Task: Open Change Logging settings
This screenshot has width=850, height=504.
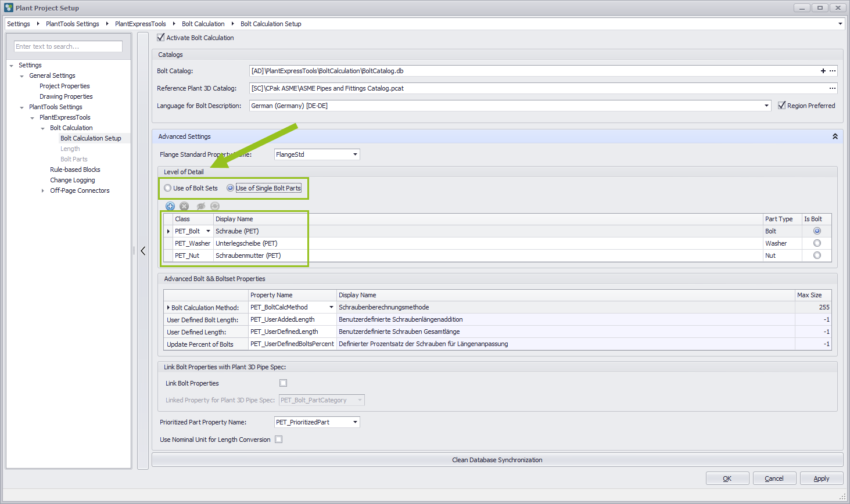Action: click(x=73, y=180)
